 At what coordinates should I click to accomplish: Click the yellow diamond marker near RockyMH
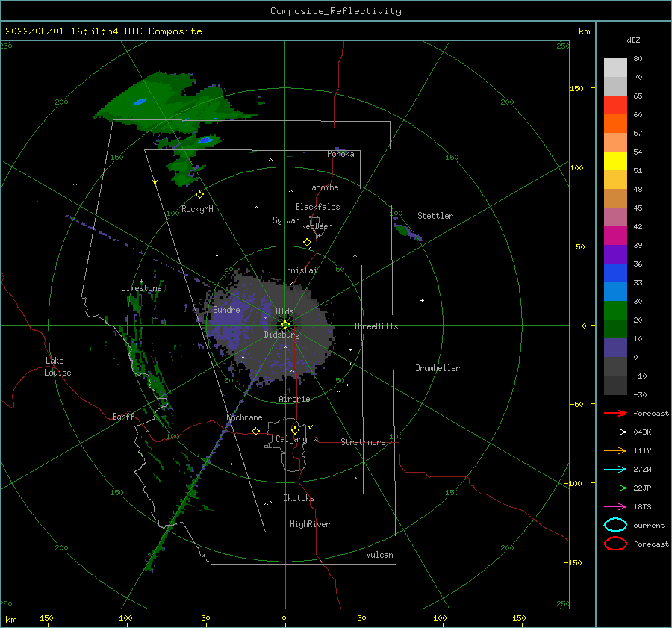pos(199,195)
